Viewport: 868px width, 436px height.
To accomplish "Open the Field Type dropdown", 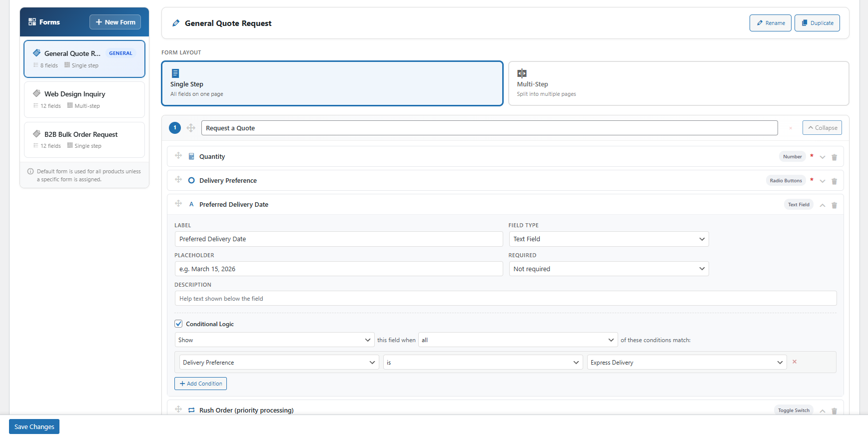I will pos(608,239).
